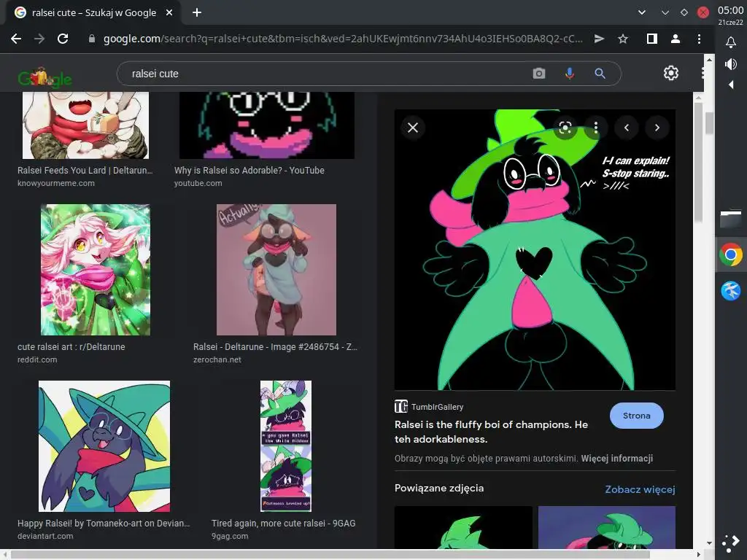Click 'Why is Ralsei so Adorable? - YouTube' caption
This screenshot has height=560, width=747.
pyautogui.click(x=249, y=171)
